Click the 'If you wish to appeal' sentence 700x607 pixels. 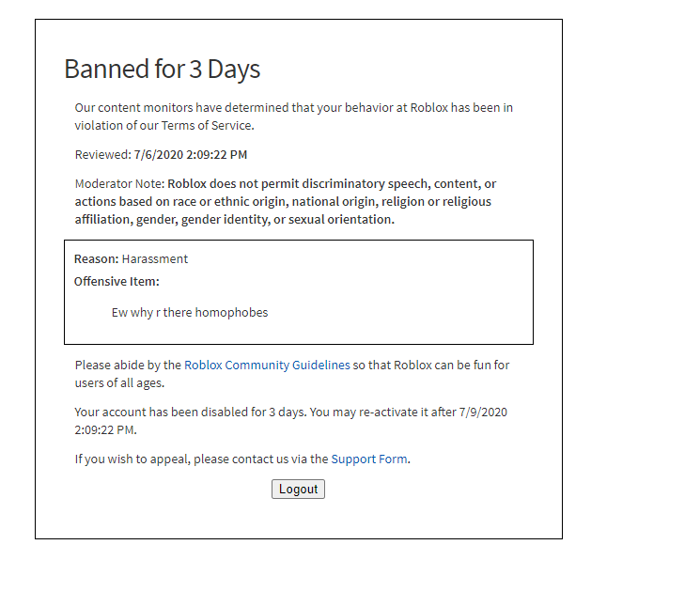point(242,459)
